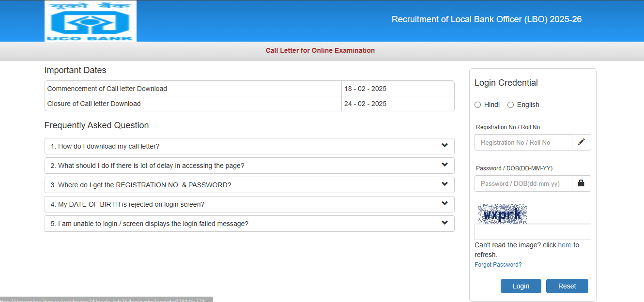Select the Hindi language radio button
Viewport: 644px width, 302px height.
coord(477,105)
